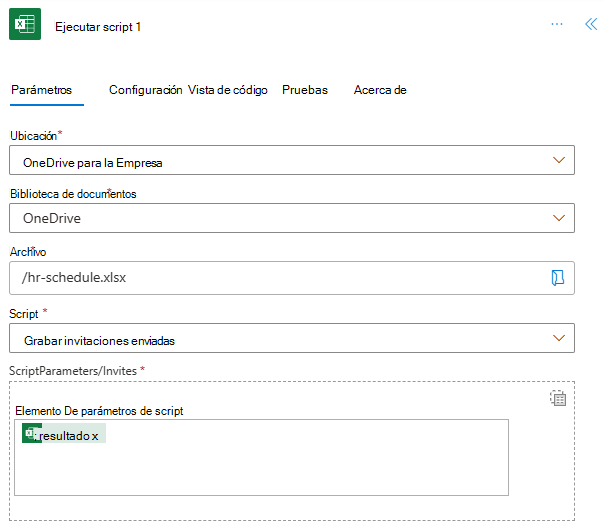Click the Excel icon in resultado token

pos(32,433)
